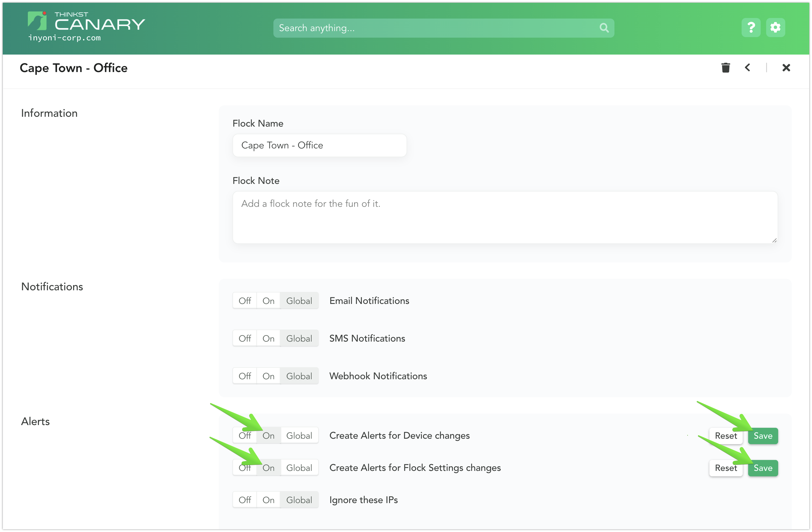This screenshot has width=812, height=532.
Task: Turn on Ignore these IPs
Action: [x=268, y=500]
